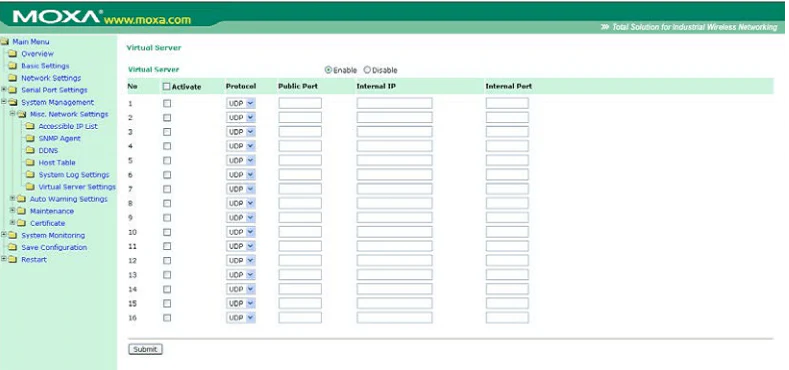
Task: Select the Disable radio button
Action: (367, 70)
